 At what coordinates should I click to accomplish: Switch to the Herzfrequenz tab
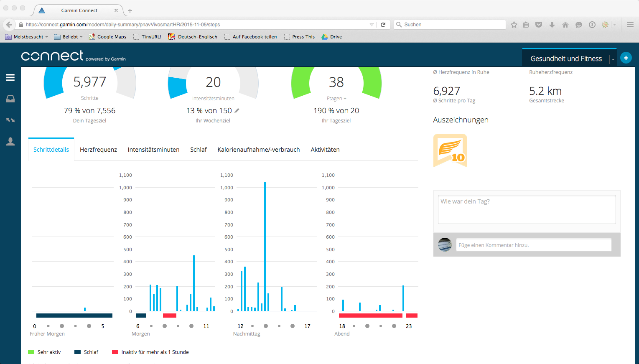tap(98, 150)
